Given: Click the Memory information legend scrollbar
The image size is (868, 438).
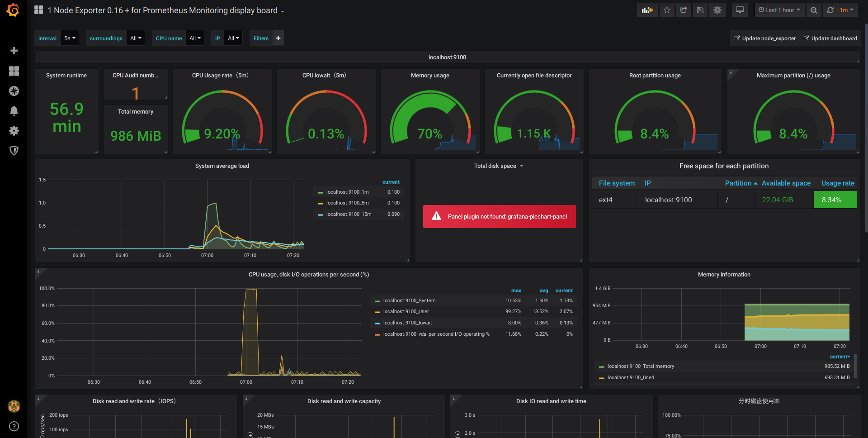Looking at the screenshot, I should [x=855, y=367].
